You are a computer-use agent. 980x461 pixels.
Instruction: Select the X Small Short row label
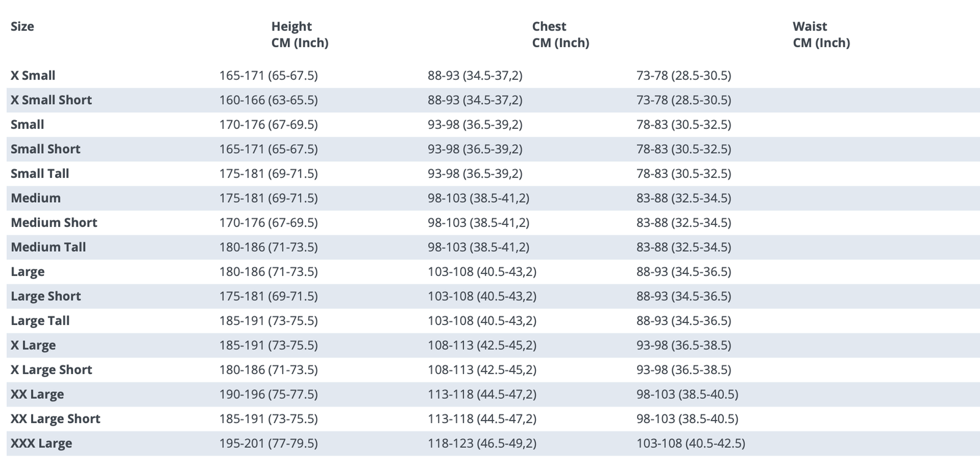pyautogui.click(x=51, y=100)
